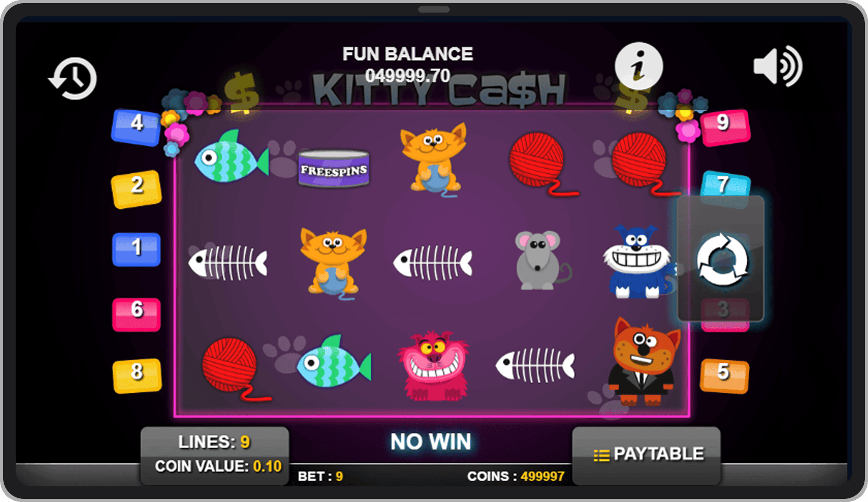
Task: Change the number of Lines
Action: click(214, 442)
